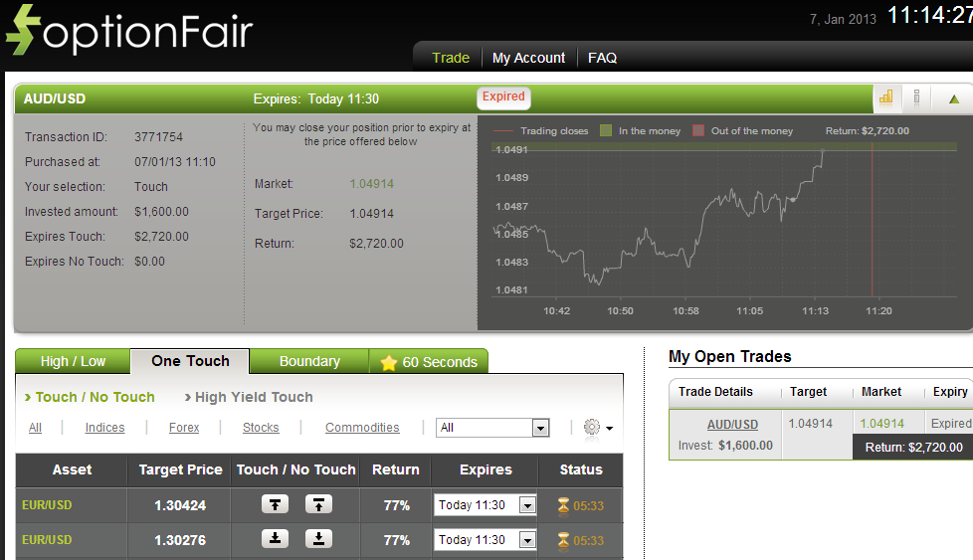Filter assets by Commodities

pos(362,428)
